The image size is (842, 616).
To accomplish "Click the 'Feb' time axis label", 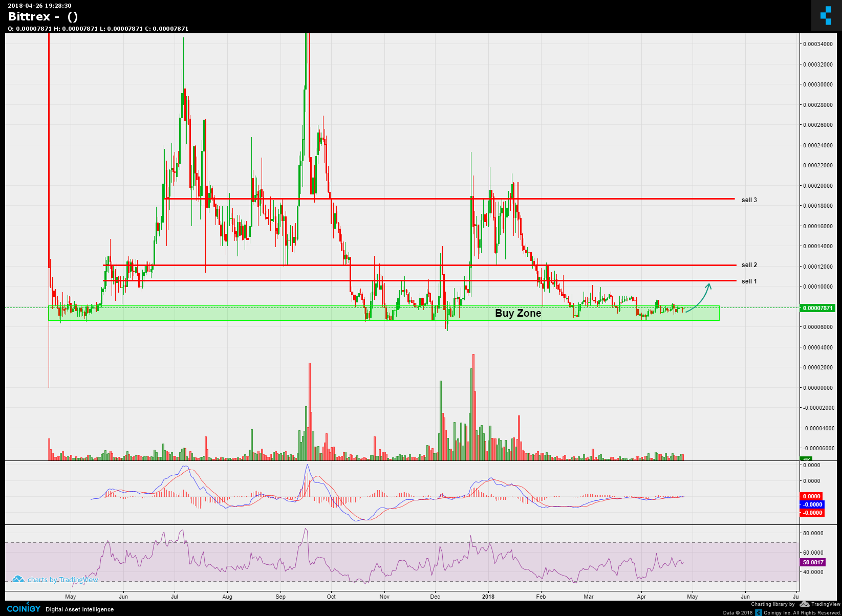I will tap(541, 597).
